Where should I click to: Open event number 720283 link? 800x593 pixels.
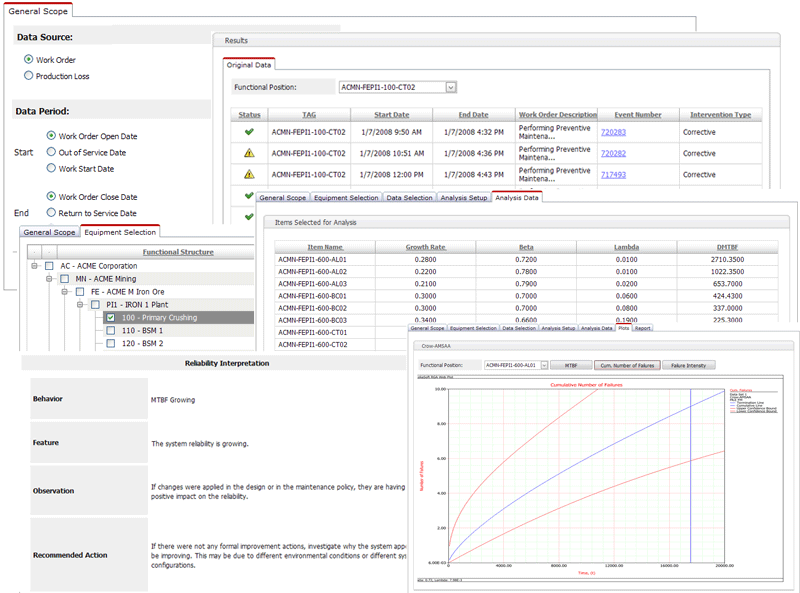[x=613, y=132]
